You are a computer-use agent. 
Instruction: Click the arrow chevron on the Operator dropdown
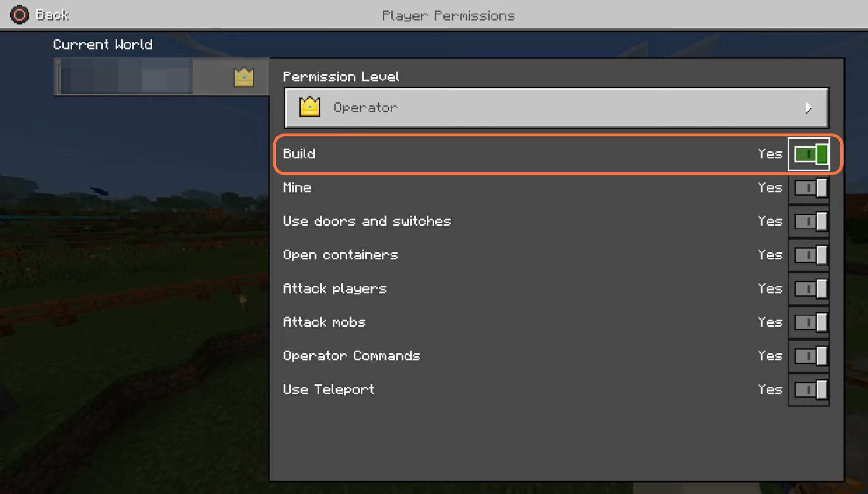point(809,108)
